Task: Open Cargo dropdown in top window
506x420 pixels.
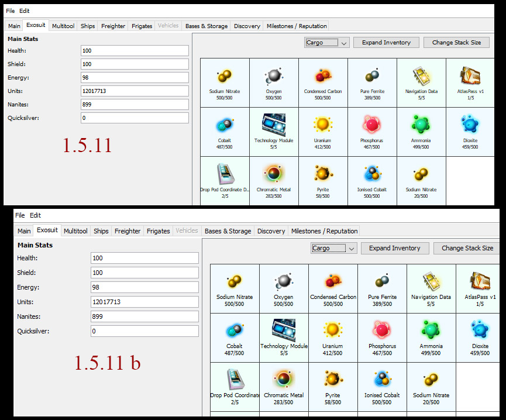Action: pos(326,43)
